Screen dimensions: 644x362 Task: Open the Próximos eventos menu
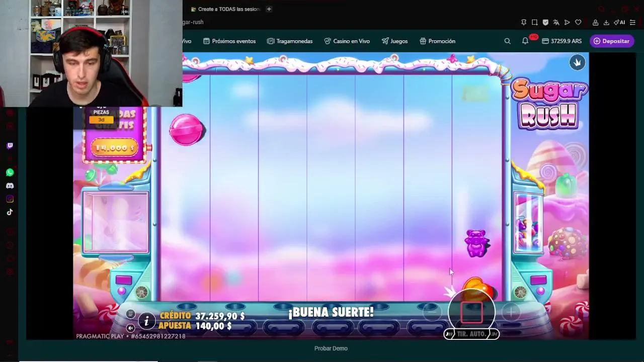click(x=229, y=41)
